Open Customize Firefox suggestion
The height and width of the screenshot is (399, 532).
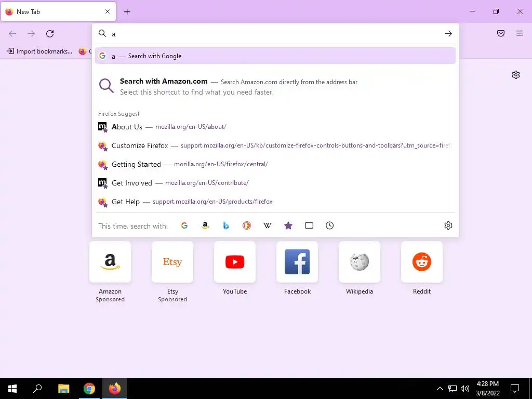[x=275, y=145]
